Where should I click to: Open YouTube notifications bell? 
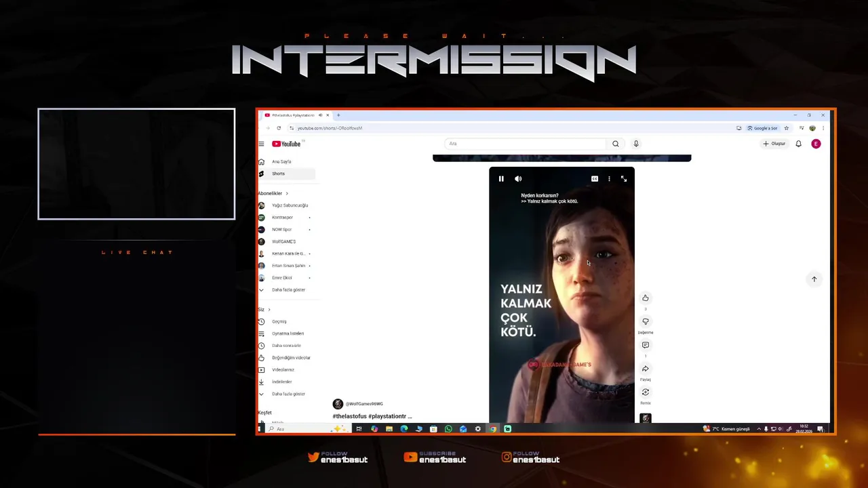pos(799,144)
